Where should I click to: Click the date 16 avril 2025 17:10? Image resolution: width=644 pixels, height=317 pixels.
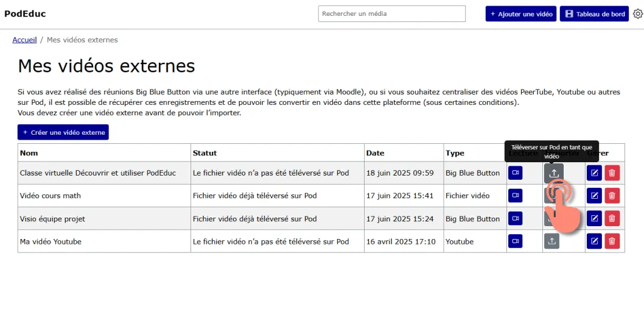(401, 242)
